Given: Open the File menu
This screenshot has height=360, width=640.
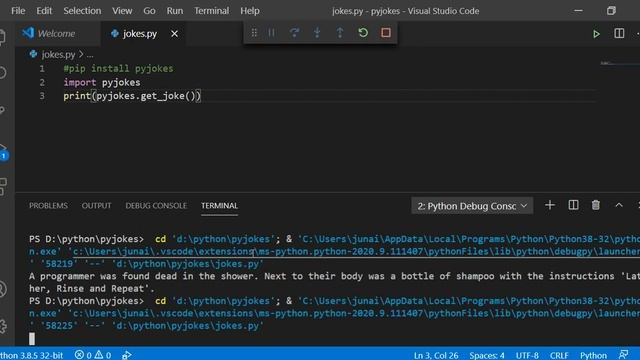Looking at the screenshot, I should point(18,11).
